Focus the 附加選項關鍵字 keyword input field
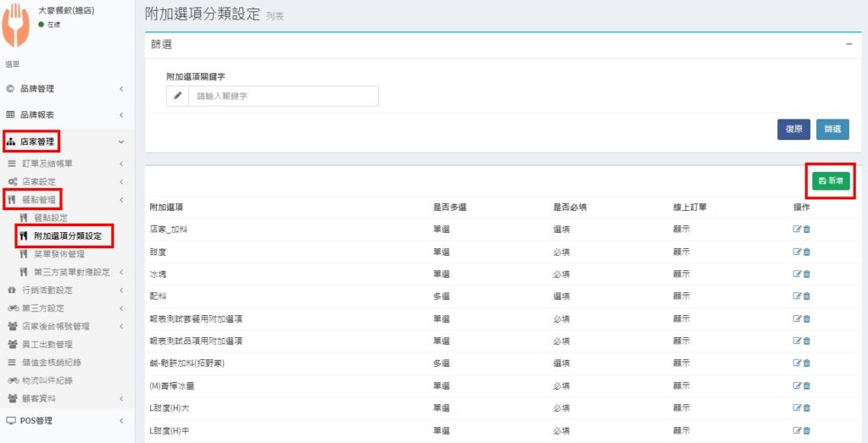The width and height of the screenshot is (868, 443). (x=283, y=97)
